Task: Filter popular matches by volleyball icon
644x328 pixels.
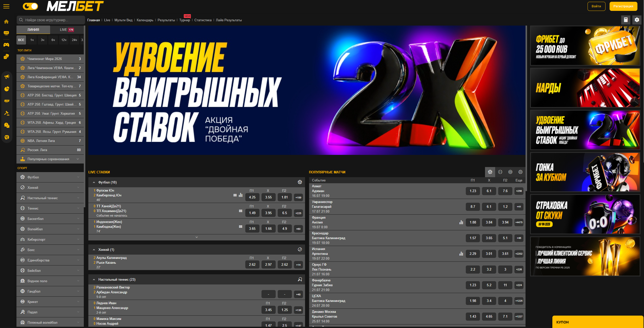Action: click(520, 172)
